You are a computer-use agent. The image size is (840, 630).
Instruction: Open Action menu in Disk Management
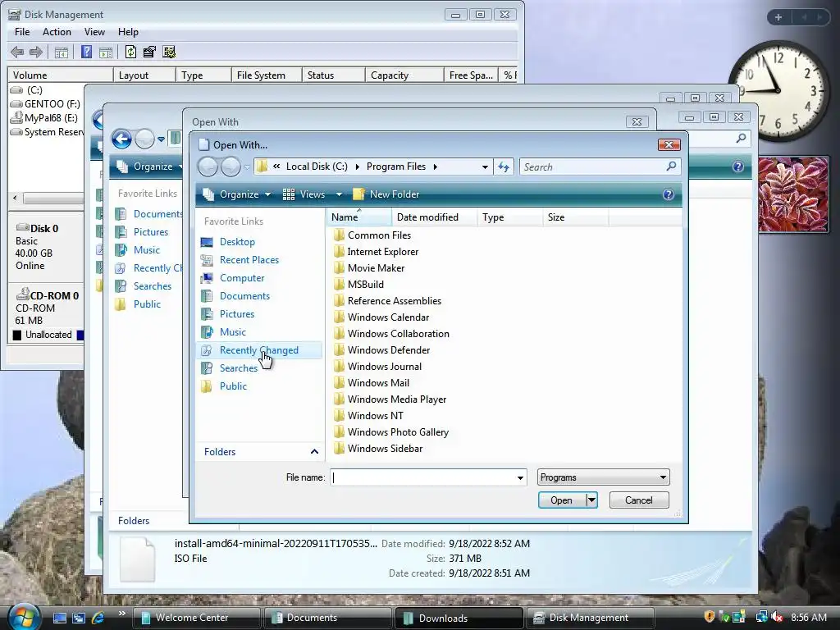tap(57, 32)
